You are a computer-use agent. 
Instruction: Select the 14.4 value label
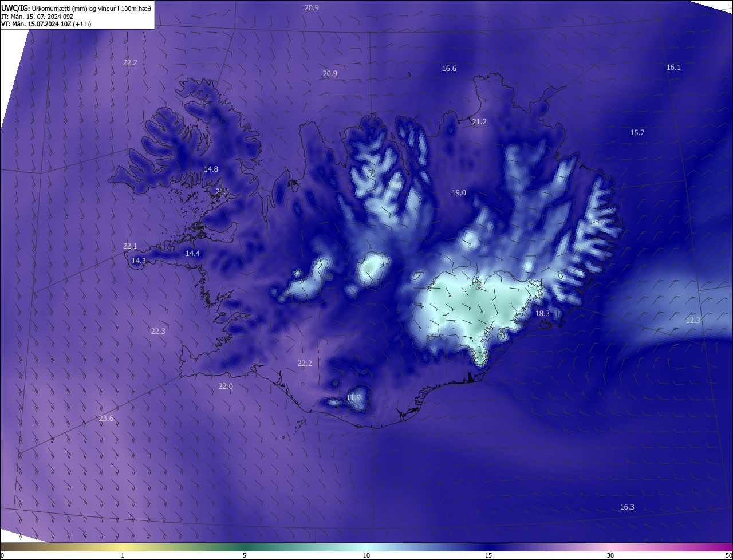[192, 254]
